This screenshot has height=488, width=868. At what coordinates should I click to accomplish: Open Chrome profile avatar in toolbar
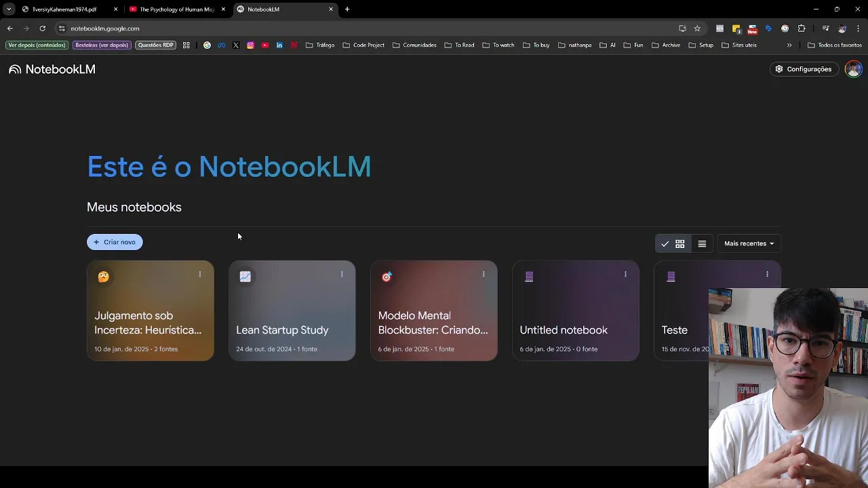coord(842,28)
